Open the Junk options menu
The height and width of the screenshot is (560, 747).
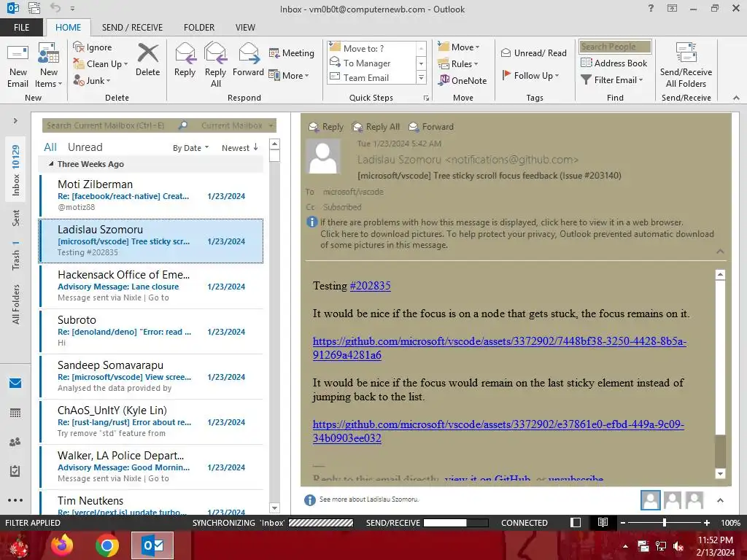(x=91, y=80)
